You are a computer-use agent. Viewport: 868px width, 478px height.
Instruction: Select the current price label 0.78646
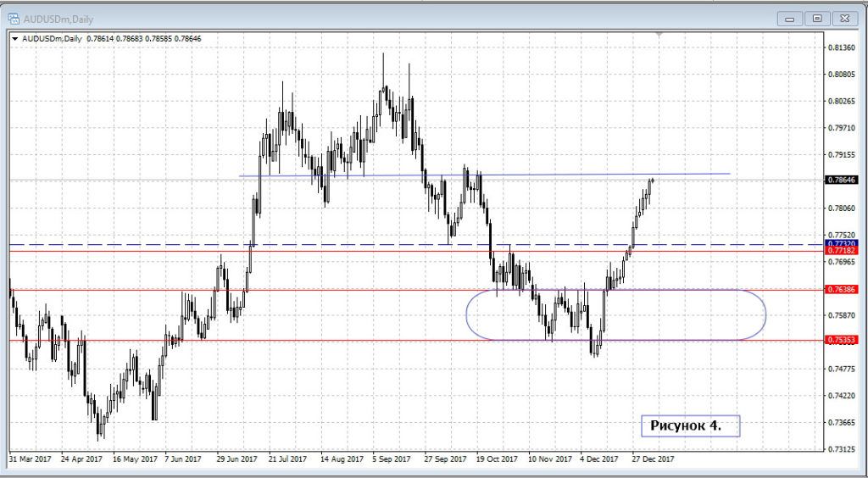[841, 180]
